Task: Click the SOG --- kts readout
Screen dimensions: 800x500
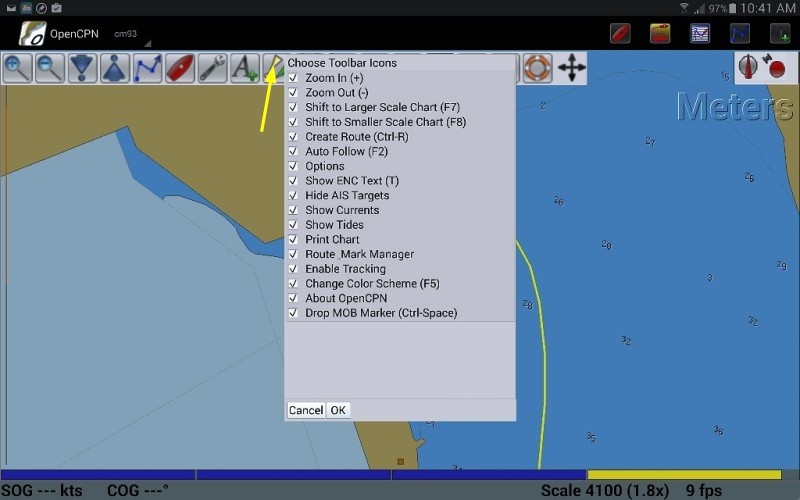Action: tap(42, 491)
